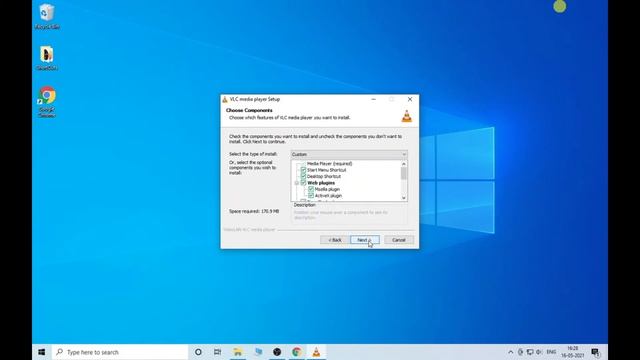The image size is (640, 360).
Task: Click the blue monitor taskbar icon
Action: 258,352
